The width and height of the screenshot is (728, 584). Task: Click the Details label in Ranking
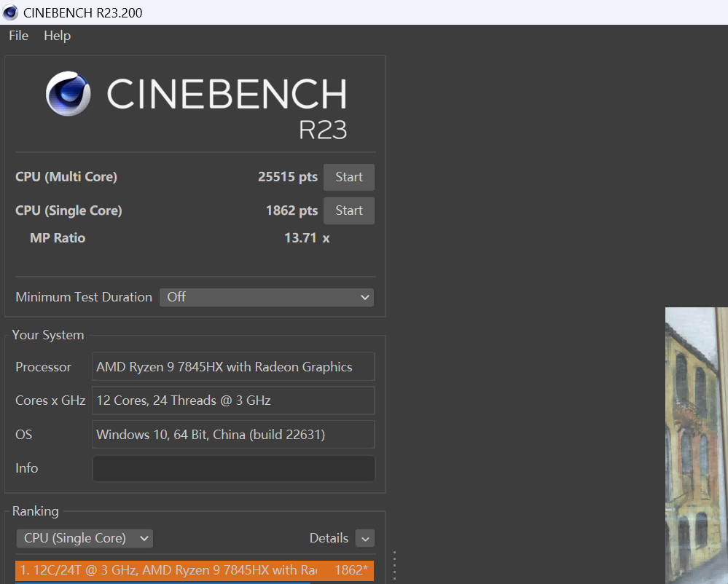[x=329, y=538]
